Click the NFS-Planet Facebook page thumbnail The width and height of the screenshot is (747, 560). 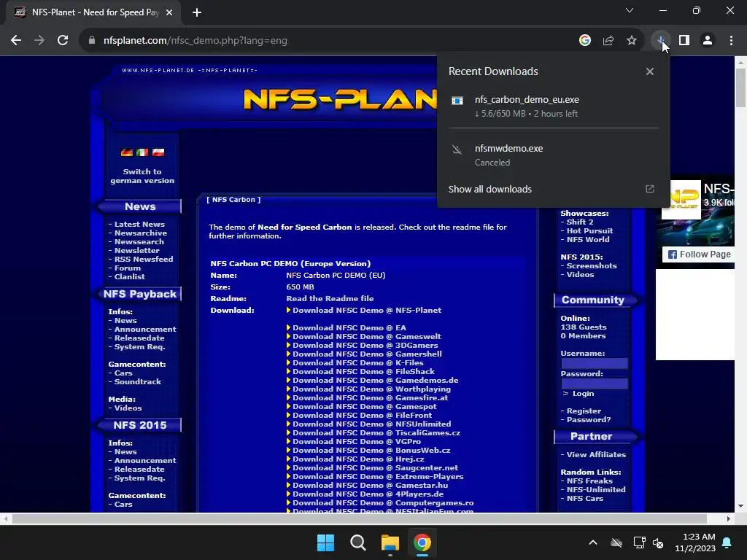click(681, 200)
